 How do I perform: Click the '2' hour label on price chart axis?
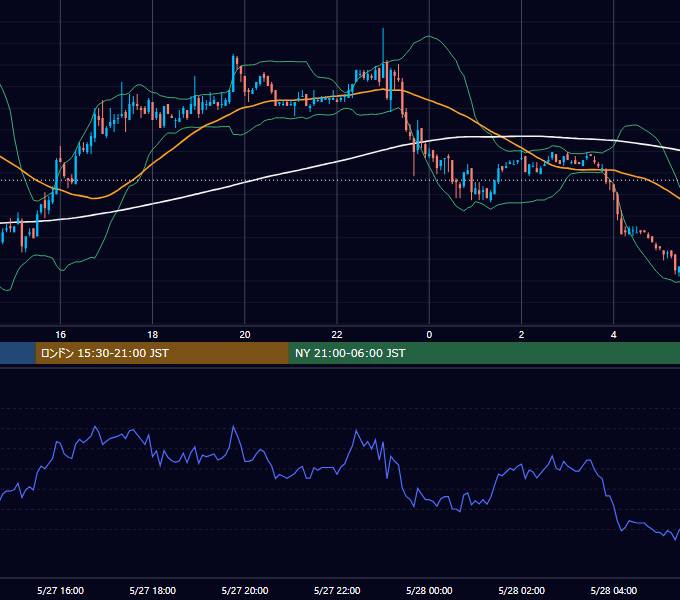pyautogui.click(x=521, y=335)
